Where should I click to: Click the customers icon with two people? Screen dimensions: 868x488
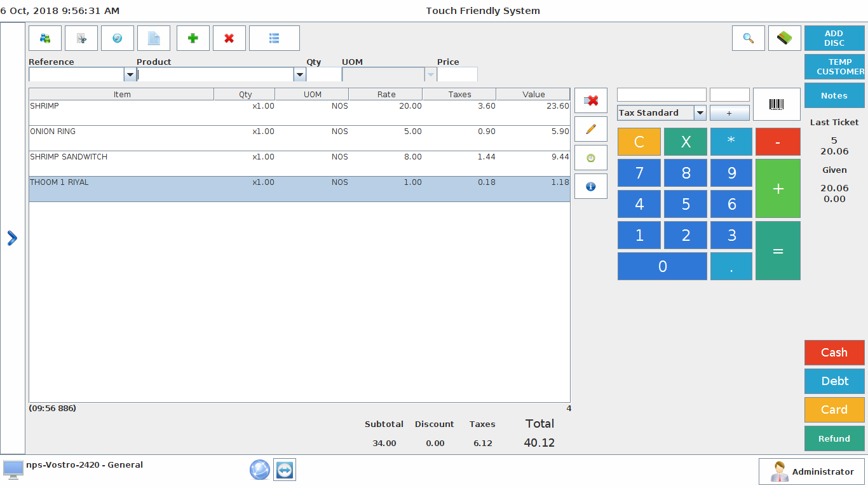click(x=45, y=38)
